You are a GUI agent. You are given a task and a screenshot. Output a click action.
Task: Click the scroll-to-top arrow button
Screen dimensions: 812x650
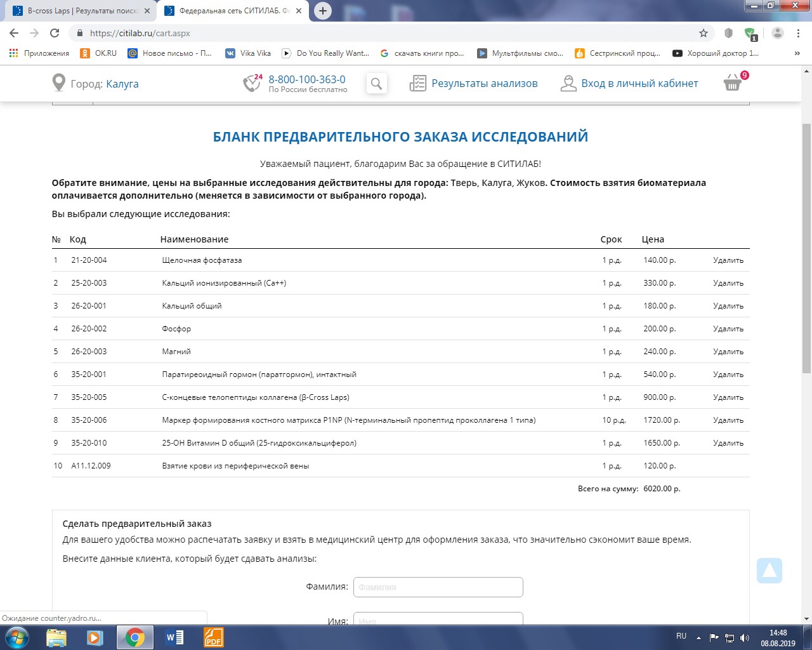pyautogui.click(x=769, y=571)
